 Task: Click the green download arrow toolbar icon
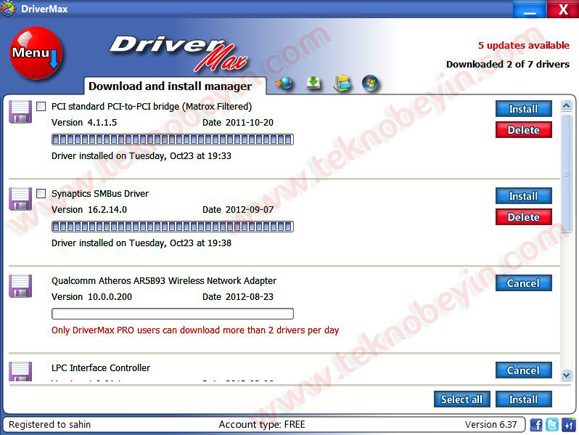[x=314, y=83]
